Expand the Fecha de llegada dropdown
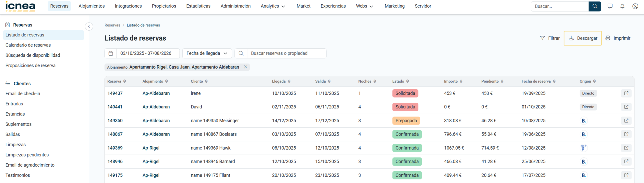The image size is (644, 183). (207, 53)
